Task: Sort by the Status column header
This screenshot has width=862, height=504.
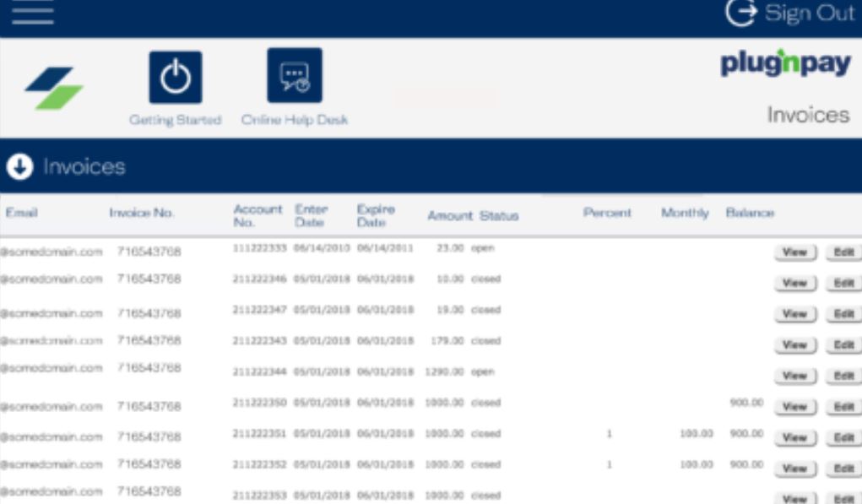Action: (499, 215)
